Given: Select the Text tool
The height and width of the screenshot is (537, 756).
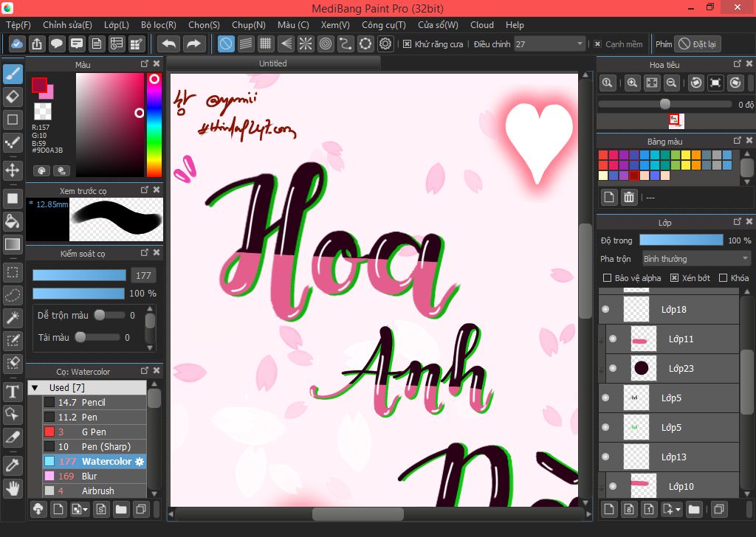Looking at the screenshot, I should tap(13, 392).
